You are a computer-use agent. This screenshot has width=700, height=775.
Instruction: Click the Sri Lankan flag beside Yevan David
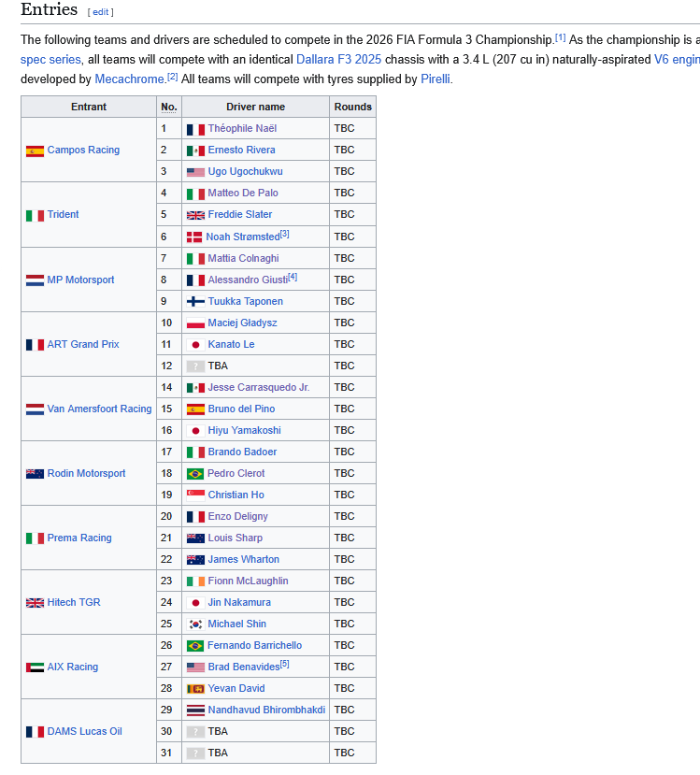tap(195, 688)
